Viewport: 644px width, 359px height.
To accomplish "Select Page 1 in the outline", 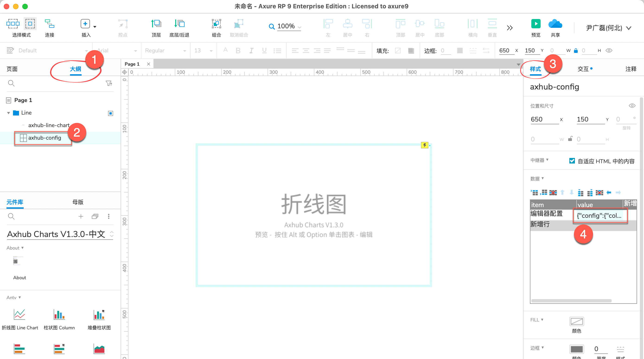I will pos(23,100).
